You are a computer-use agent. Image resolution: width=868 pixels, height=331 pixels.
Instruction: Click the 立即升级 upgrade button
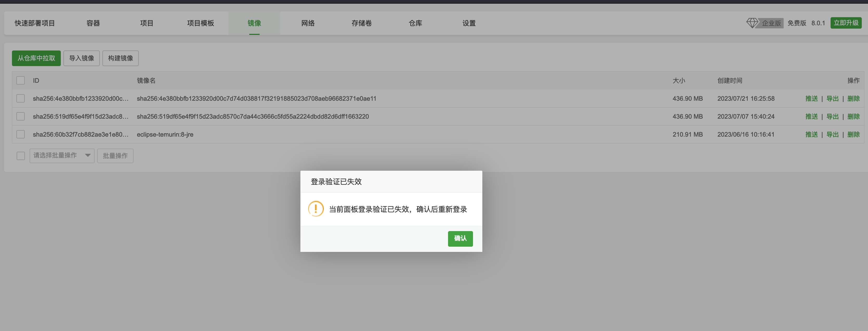tap(846, 23)
